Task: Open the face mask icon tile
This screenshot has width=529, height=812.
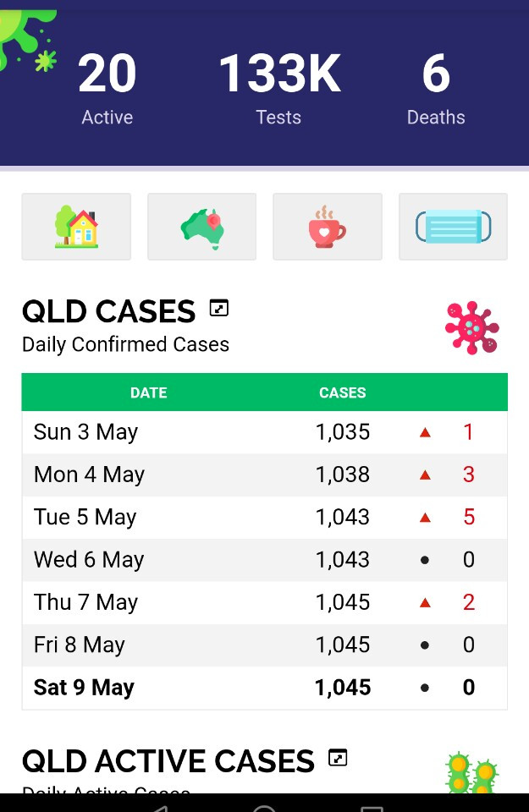Action: pyautogui.click(x=453, y=227)
